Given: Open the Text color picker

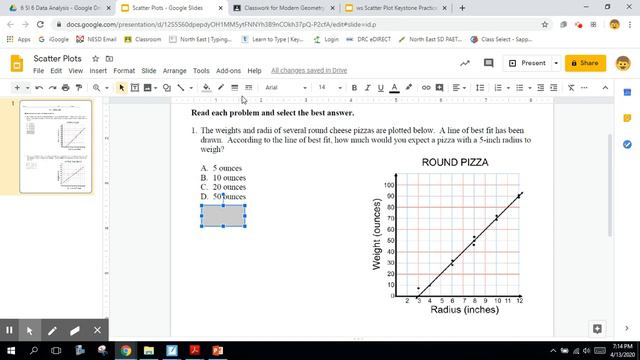Looking at the screenshot, I should (394, 88).
